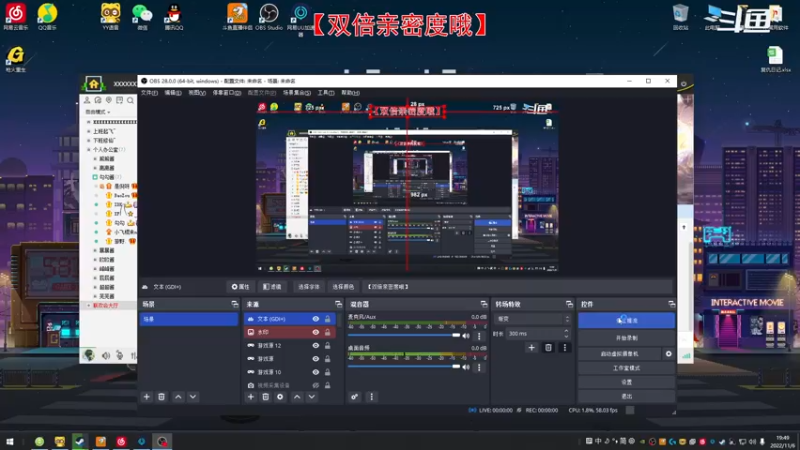The height and width of the screenshot is (450, 800).
Task: Toggle lock on 游戏源 10 source
Action: pos(328,372)
